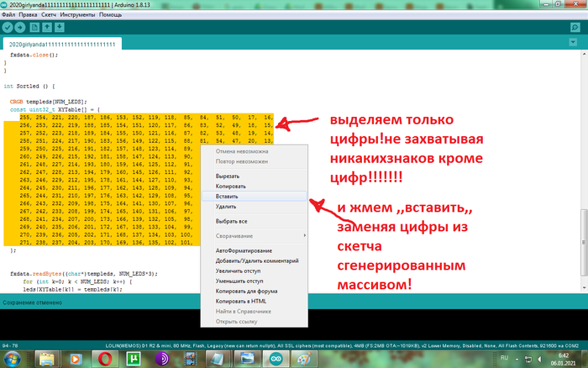Click the volume speaker tray icon
Image resolution: width=588 pixels, height=368 pixels.
(539, 360)
